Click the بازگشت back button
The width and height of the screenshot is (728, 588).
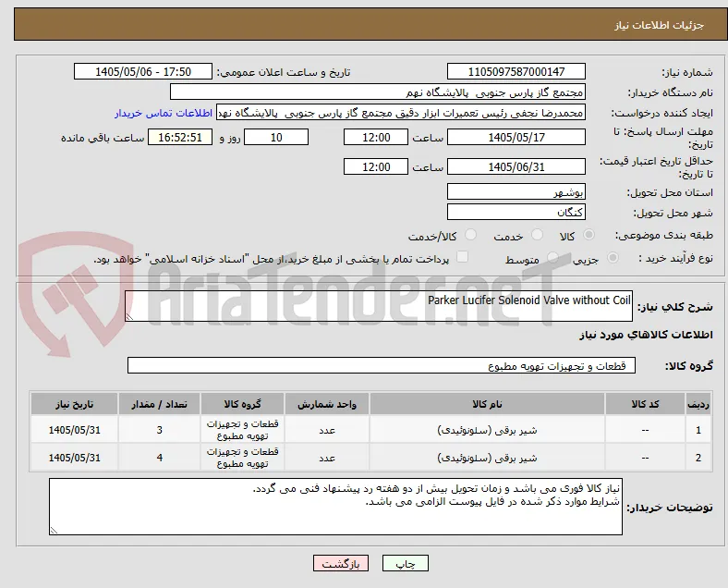click(x=341, y=563)
